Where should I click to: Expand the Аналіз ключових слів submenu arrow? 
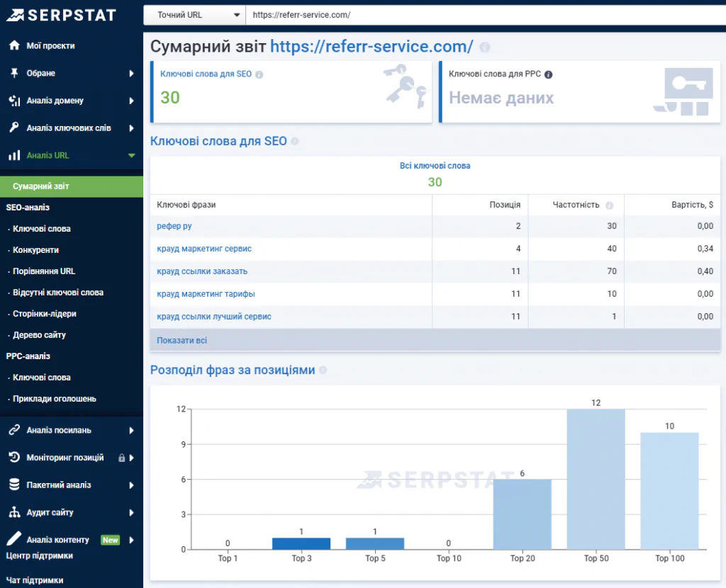coord(131,128)
